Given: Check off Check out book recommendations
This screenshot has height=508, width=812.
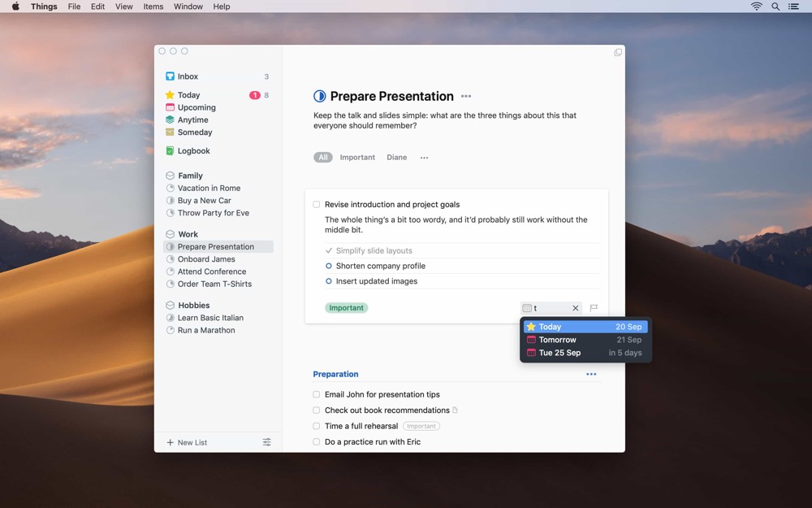Looking at the screenshot, I should (317, 410).
